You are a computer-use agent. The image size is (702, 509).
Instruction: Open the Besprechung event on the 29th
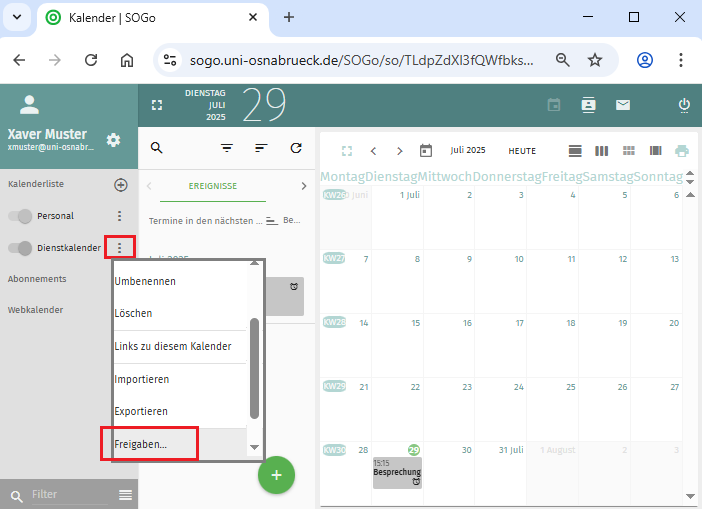click(397, 472)
